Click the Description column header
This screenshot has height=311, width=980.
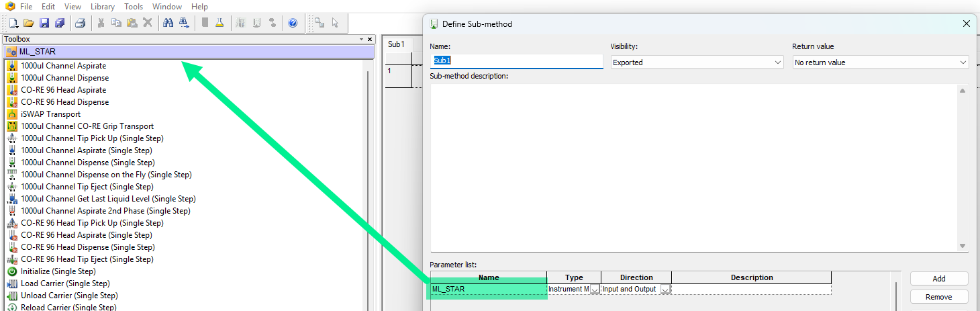click(x=752, y=277)
